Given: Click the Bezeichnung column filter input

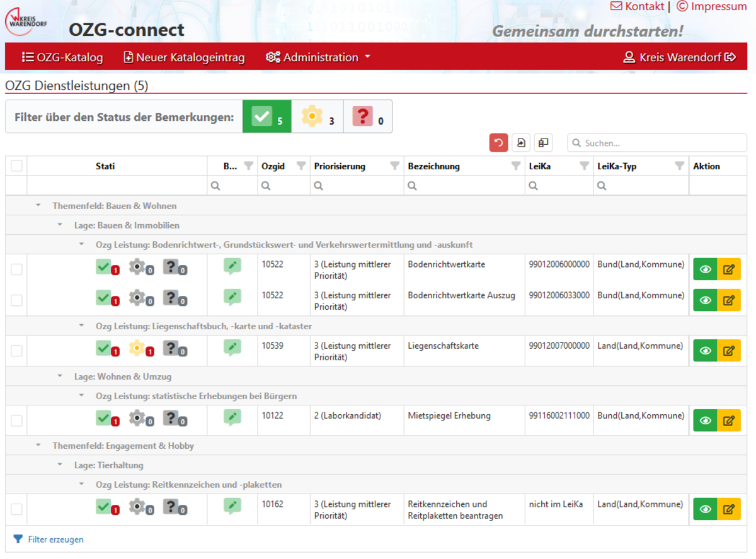Looking at the screenshot, I should 464,186.
